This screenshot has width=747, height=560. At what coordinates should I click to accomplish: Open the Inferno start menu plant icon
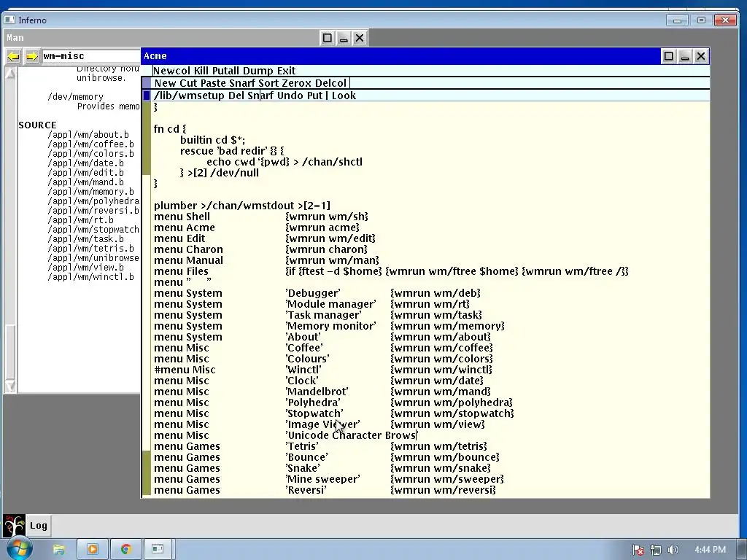(14, 526)
